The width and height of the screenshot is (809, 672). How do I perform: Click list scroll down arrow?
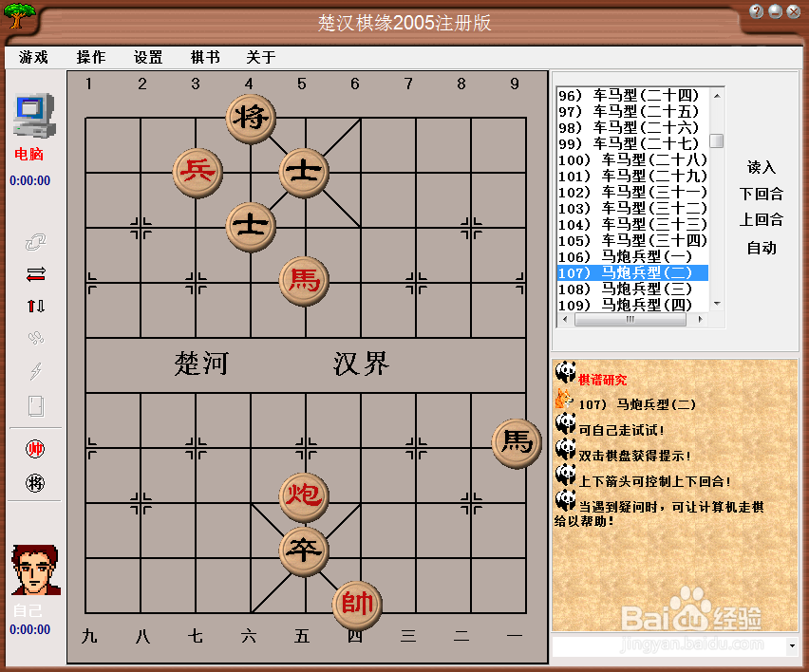tap(717, 304)
